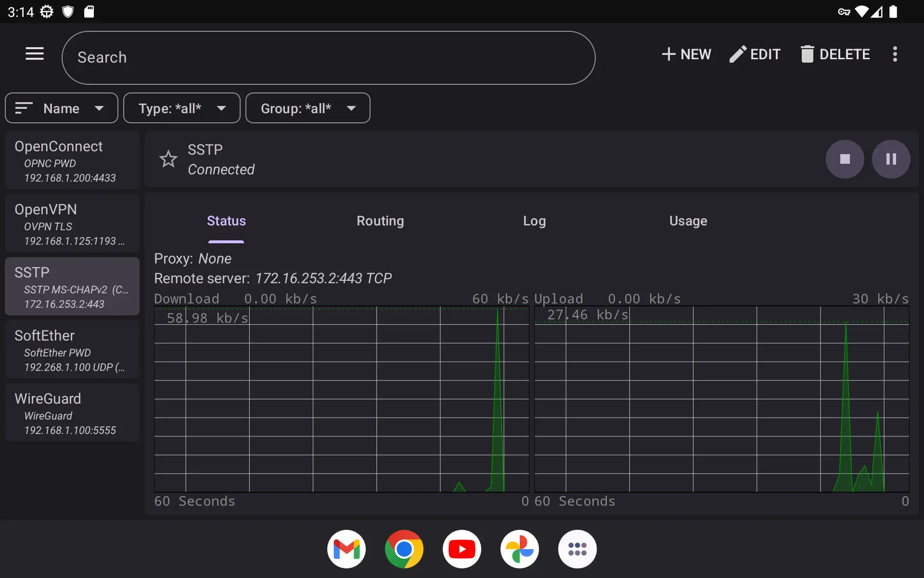Screen dimensions: 924x578
Task: Switch to the Routing tab
Action: (380, 221)
